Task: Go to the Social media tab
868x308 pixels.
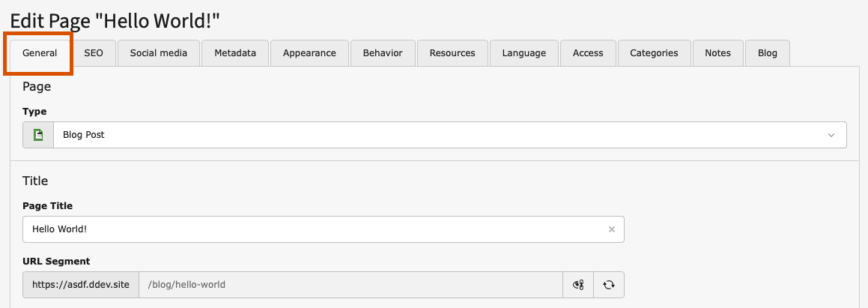Action: (159, 53)
